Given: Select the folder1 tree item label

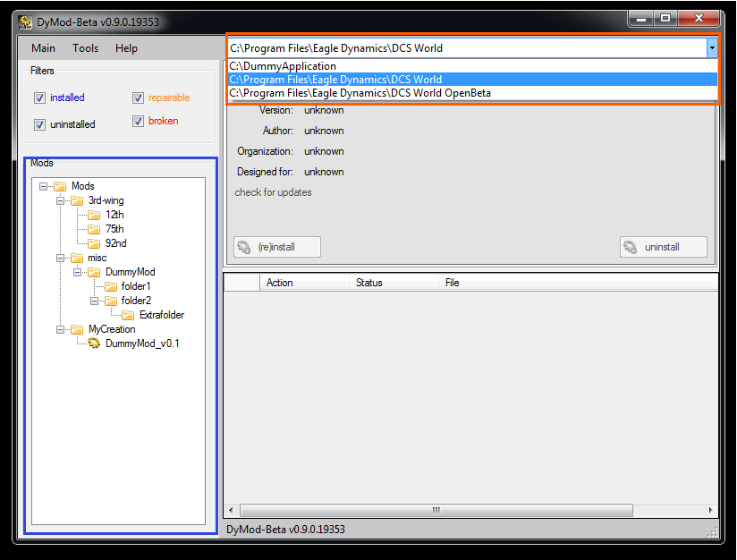Looking at the screenshot, I should click(136, 286).
